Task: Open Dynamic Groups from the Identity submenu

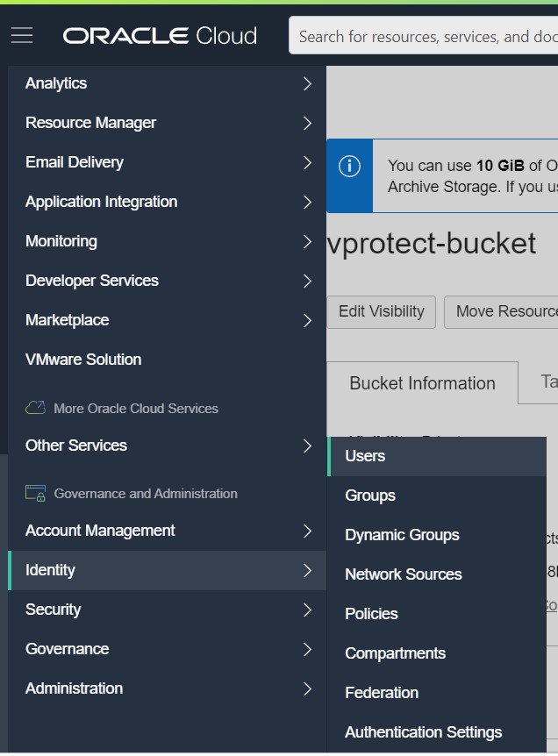Action: click(x=402, y=535)
